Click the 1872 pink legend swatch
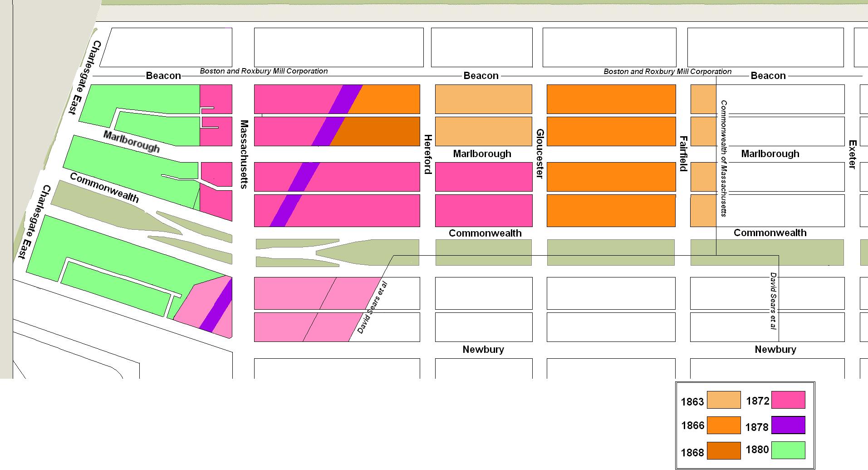868x470 pixels. (789, 400)
